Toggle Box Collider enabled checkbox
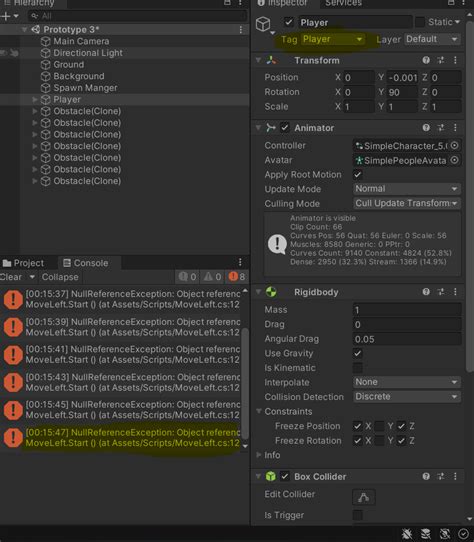Viewport: 474px width, 542px height. (285, 476)
